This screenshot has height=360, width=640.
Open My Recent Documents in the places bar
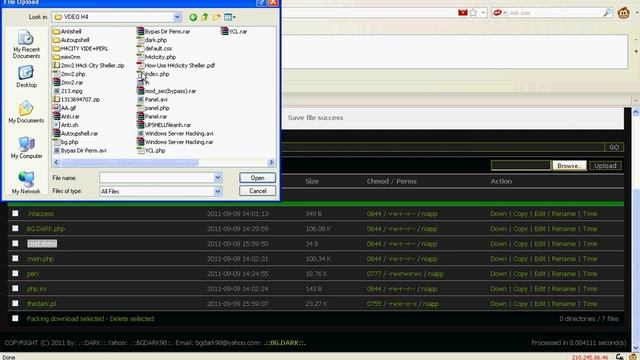tap(26, 44)
